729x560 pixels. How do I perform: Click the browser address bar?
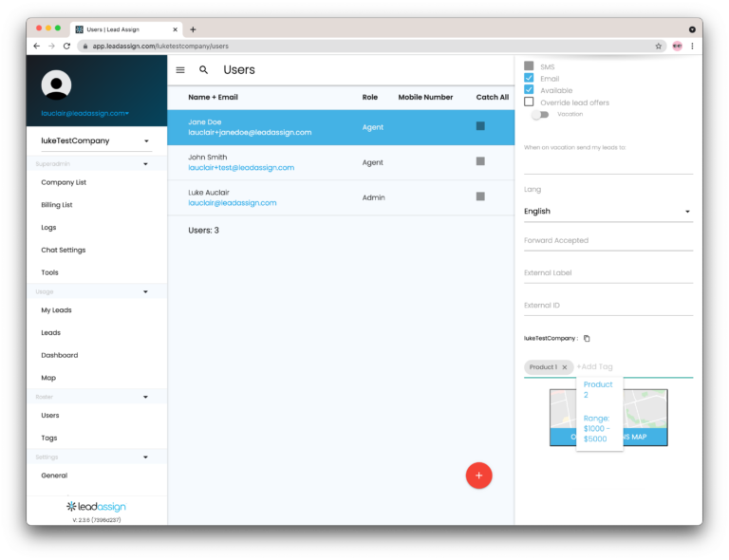coord(372,46)
